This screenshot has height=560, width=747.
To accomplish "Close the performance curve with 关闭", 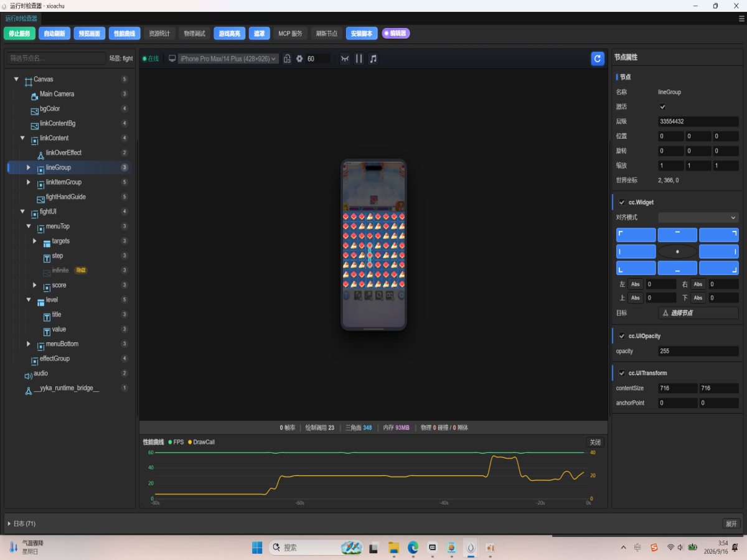I will (x=595, y=442).
